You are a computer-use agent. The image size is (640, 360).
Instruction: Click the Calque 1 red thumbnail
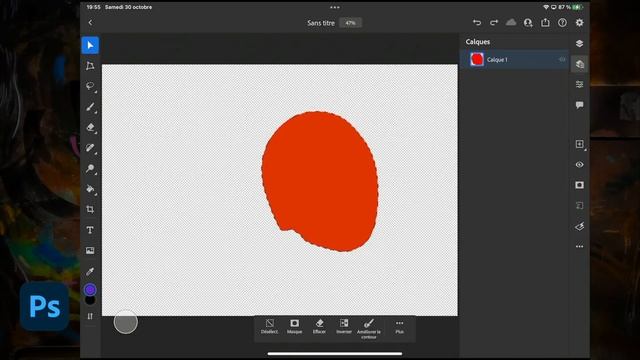coord(477,60)
